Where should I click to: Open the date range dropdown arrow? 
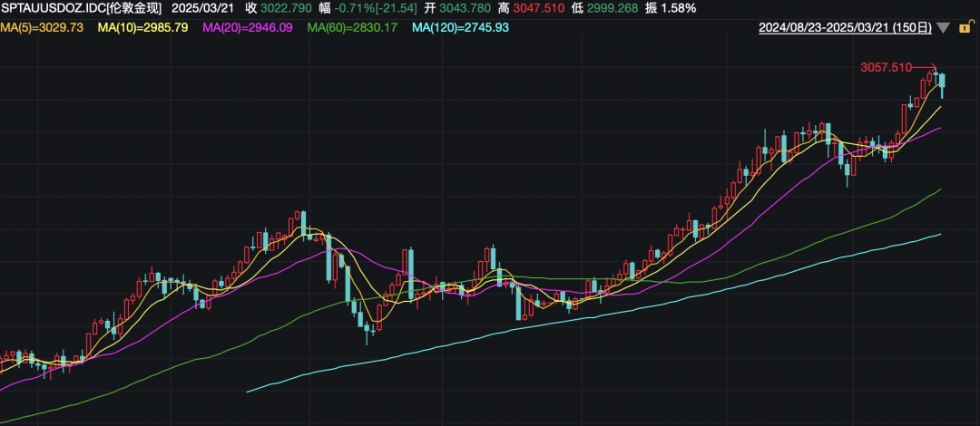[x=944, y=28]
